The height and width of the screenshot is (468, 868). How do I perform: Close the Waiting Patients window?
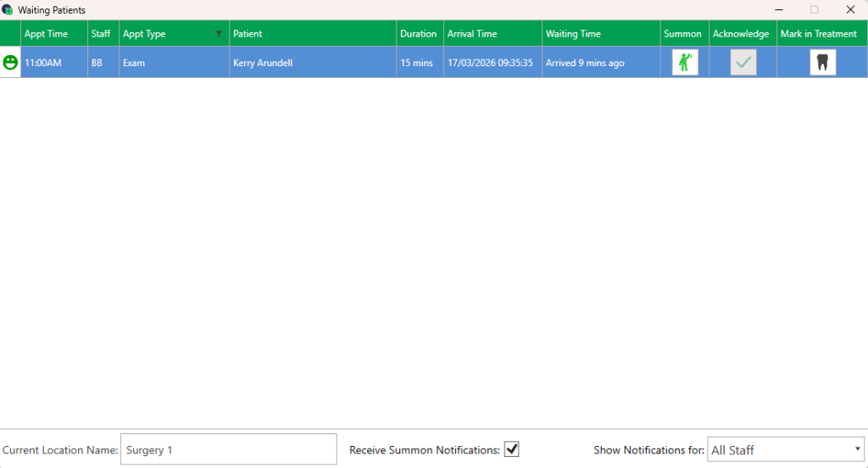point(850,10)
